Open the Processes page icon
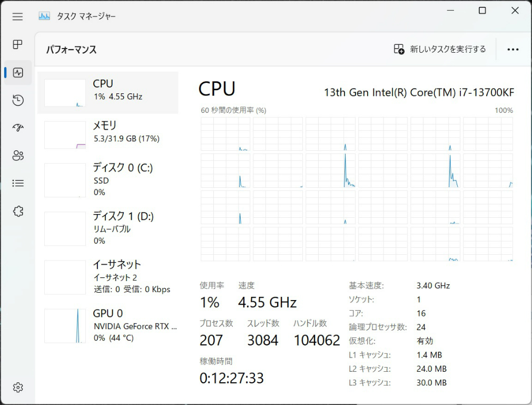 (x=18, y=44)
